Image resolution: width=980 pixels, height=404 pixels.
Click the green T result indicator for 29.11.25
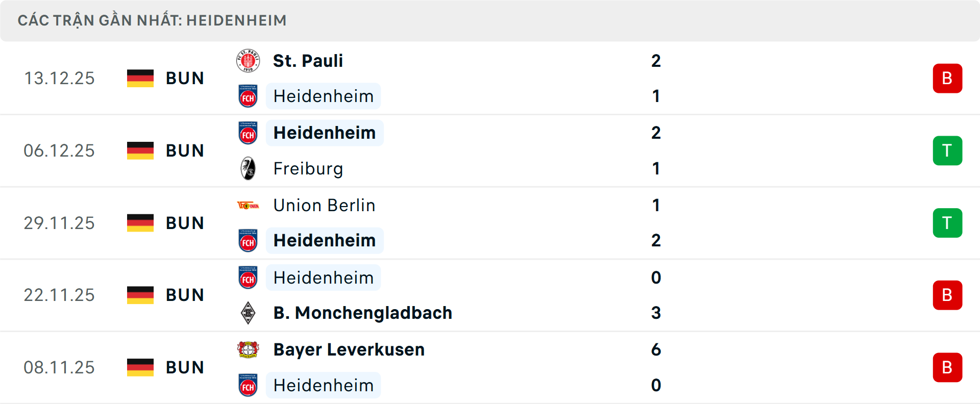[947, 222]
